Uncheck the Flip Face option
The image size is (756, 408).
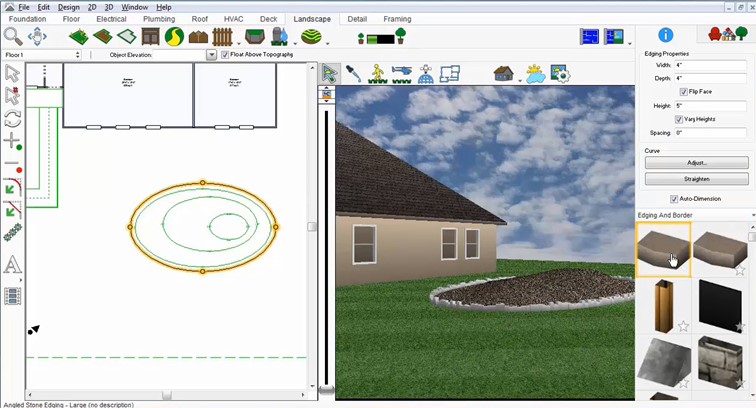(683, 91)
